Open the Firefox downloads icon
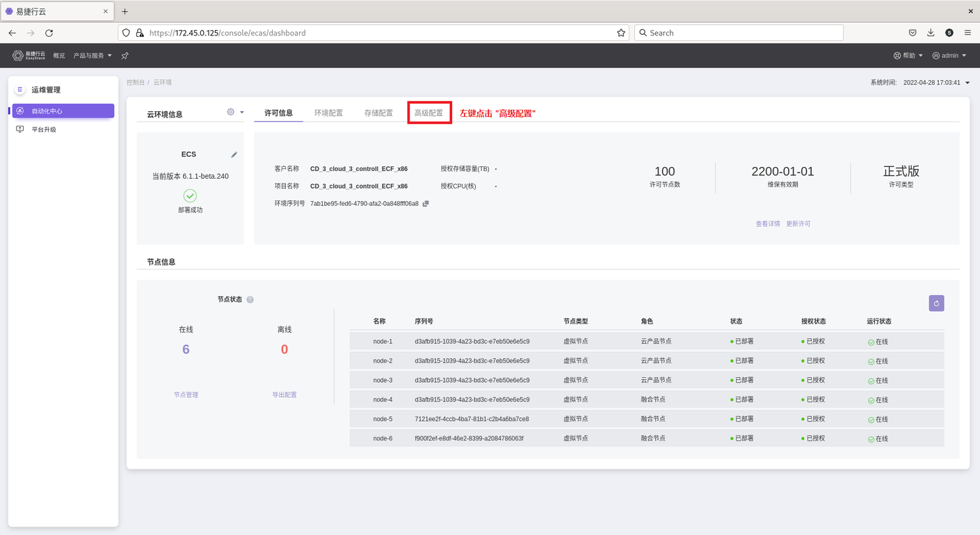Image resolution: width=980 pixels, height=535 pixels. (x=931, y=33)
